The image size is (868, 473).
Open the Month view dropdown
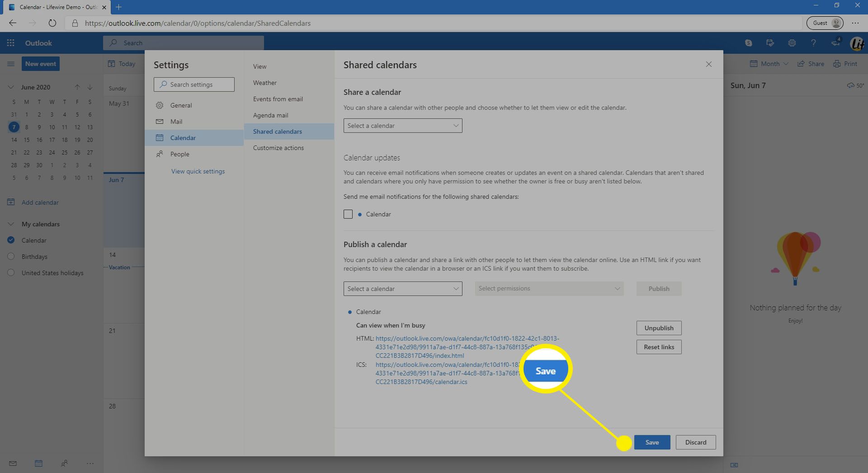tap(769, 64)
